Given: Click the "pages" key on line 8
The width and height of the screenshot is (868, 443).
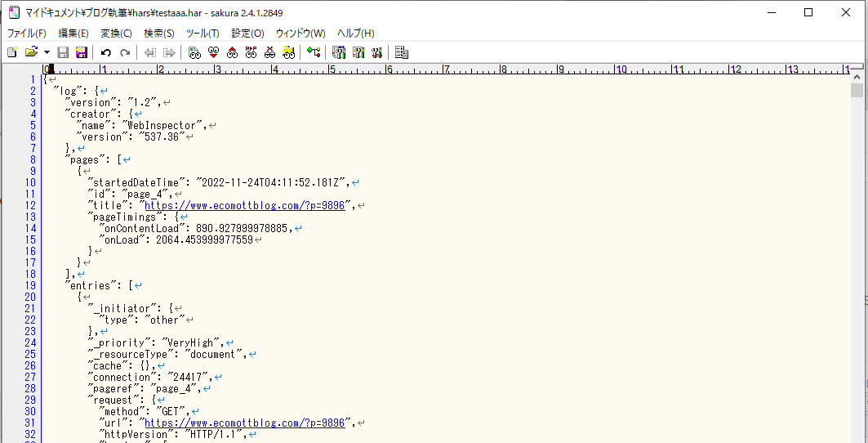Looking at the screenshot, I should [85, 159].
